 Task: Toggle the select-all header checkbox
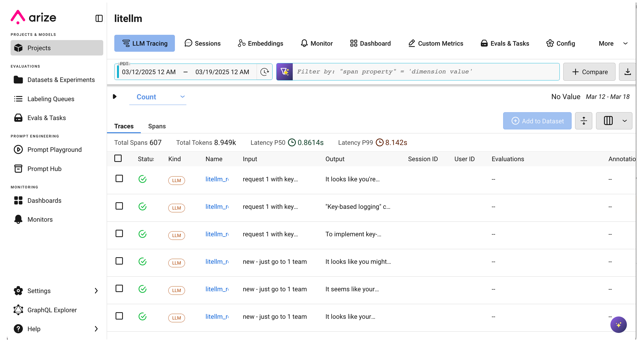tap(118, 158)
